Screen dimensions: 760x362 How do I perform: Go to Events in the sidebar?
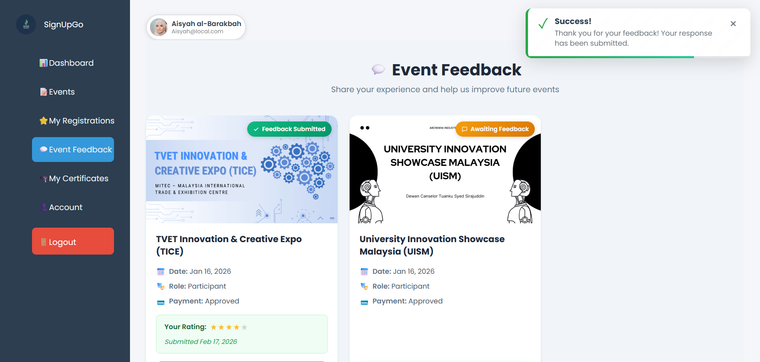coord(73,92)
